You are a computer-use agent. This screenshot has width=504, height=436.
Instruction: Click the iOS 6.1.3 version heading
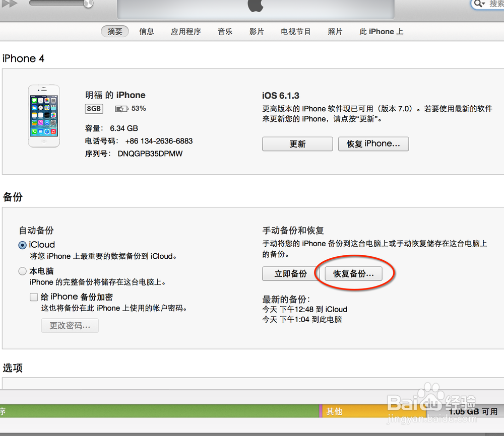click(280, 96)
